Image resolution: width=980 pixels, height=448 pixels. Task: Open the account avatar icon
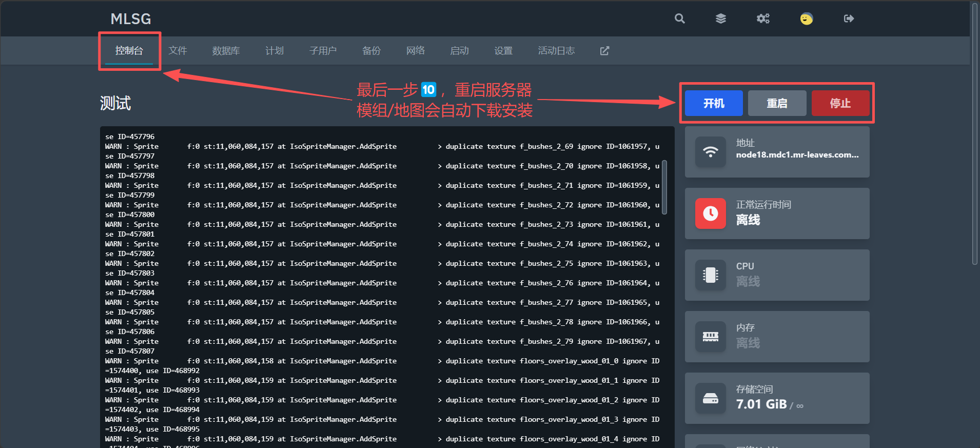pos(807,18)
